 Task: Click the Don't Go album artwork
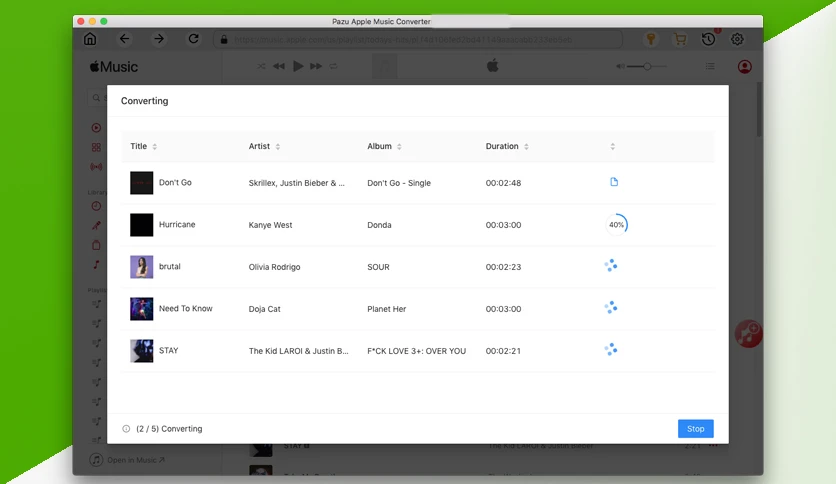[x=141, y=183]
